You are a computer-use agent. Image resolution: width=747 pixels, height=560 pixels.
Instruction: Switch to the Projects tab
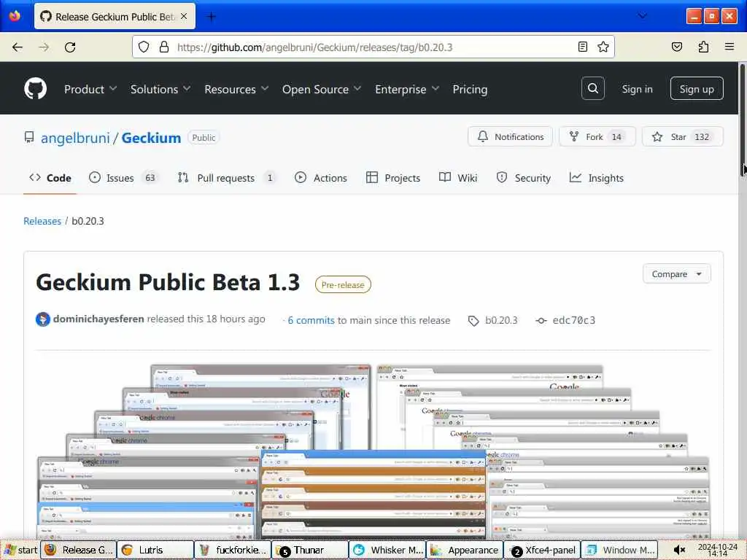pos(393,178)
